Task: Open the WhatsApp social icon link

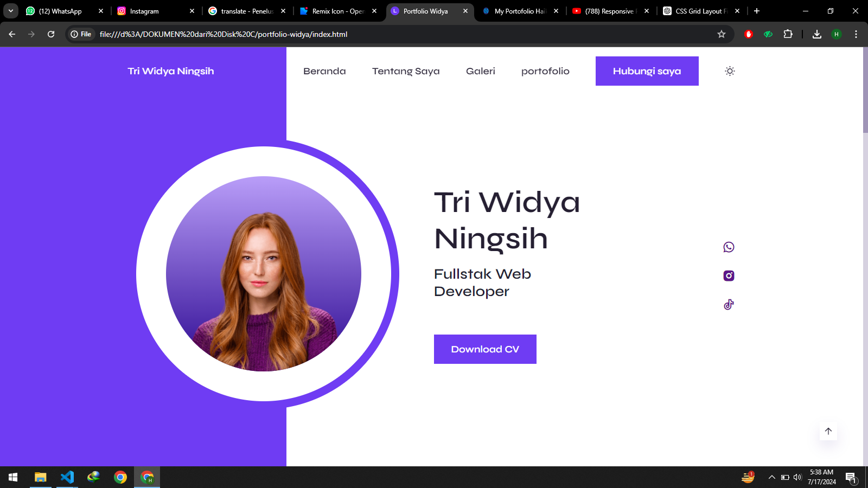Action: click(x=729, y=247)
